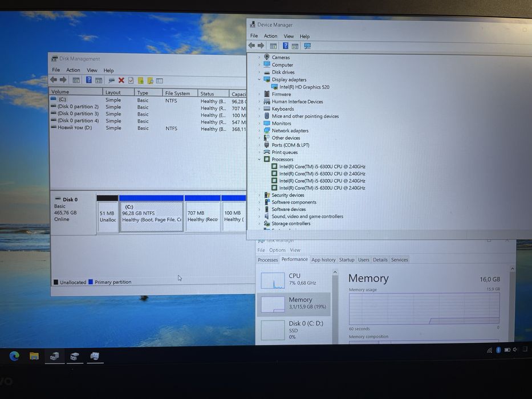This screenshot has height=399, width=532.
Task: Sort by File System column header
Action: pos(180,93)
